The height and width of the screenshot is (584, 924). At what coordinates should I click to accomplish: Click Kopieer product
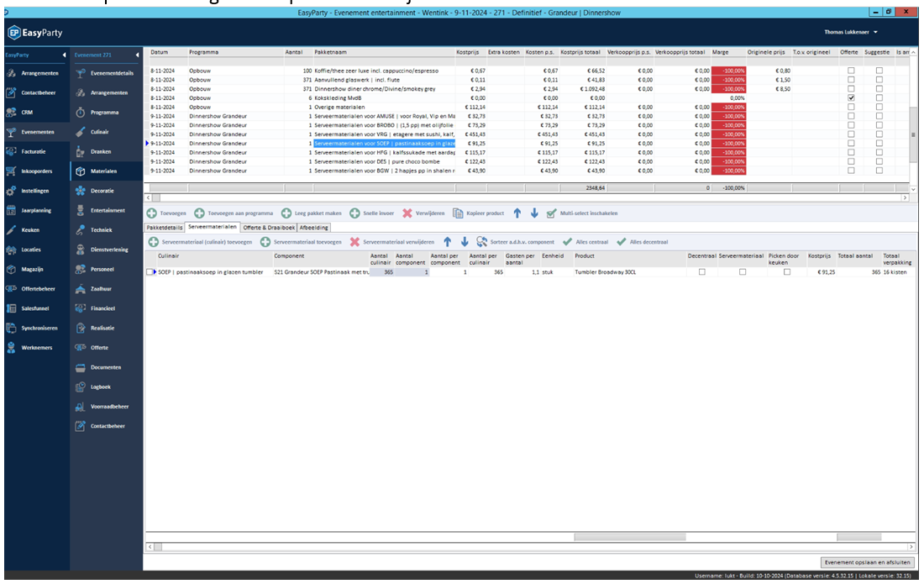(x=478, y=213)
